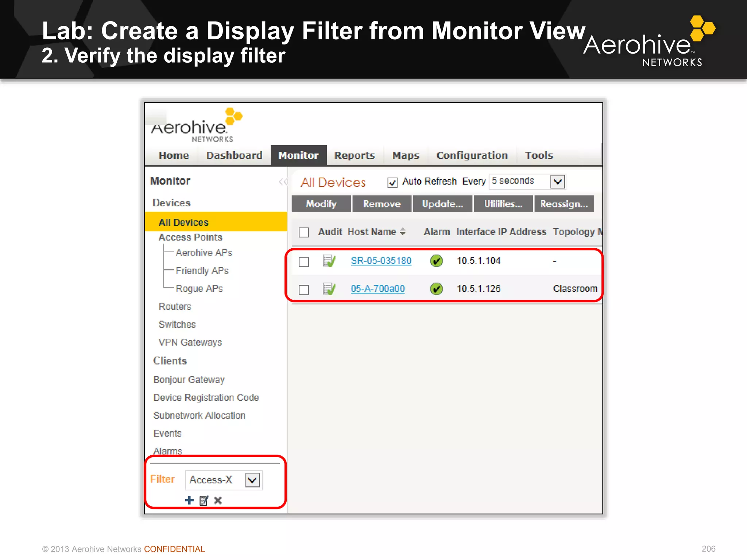Open the 05-A-700a00 host link
Image resolution: width=747 pixels, height=560 pixels.
378,289
